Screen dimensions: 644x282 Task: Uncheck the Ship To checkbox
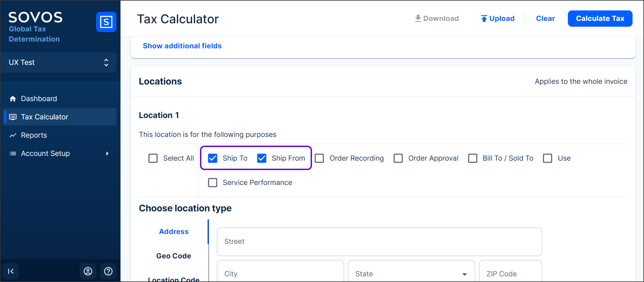212,158
